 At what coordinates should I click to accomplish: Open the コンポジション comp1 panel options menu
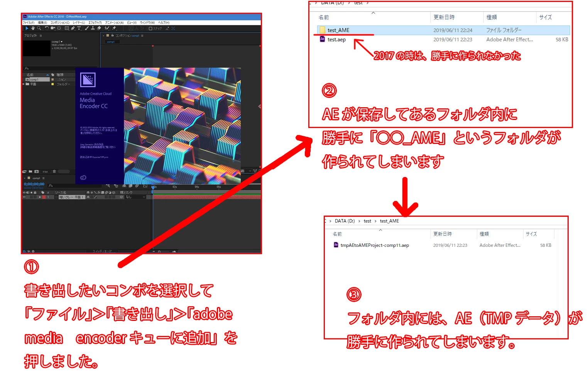142,35
